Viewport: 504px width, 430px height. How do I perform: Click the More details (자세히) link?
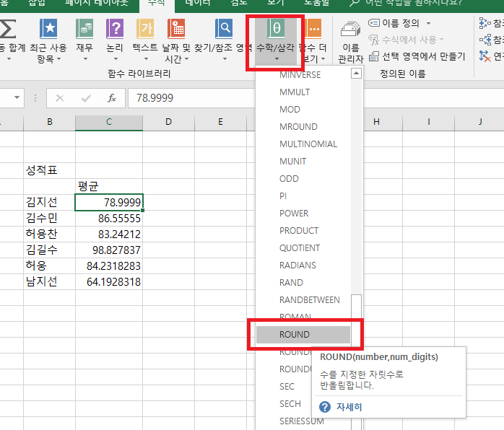coord(349,407)
